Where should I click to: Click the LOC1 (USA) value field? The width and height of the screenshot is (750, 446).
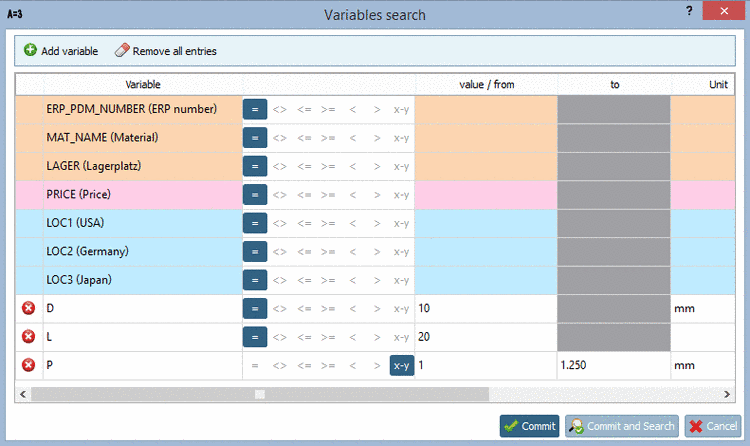tap(486, 223)
